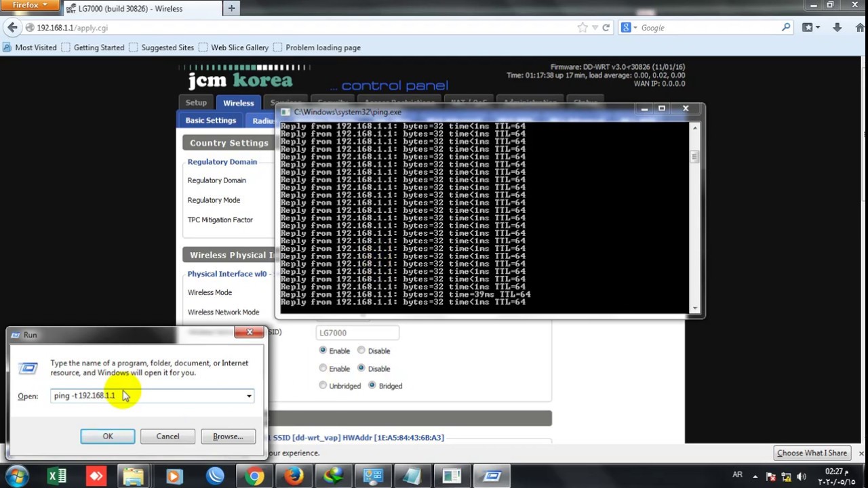Switch to Google Chrome in the taskbar
The height and width of the screenshot is (488, 868).
pyautogui.click(x=254, y=476)
